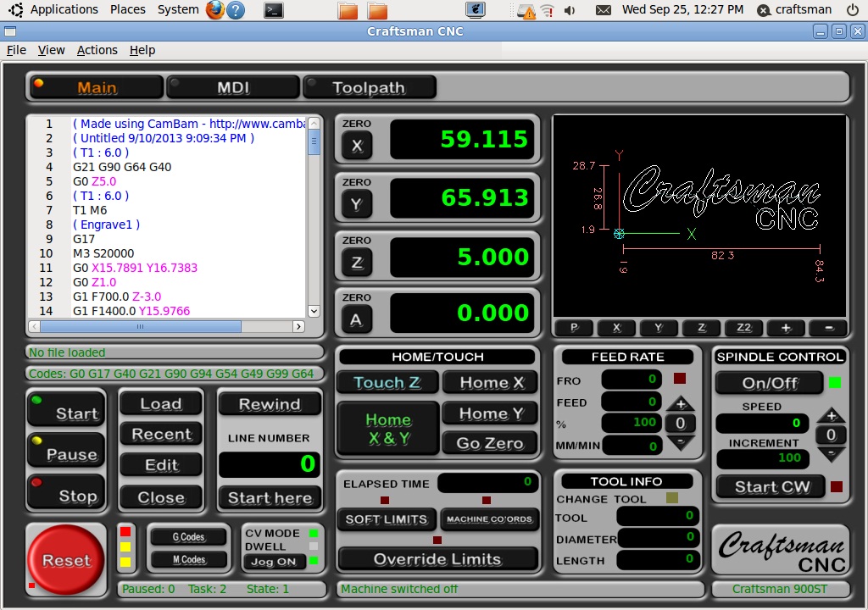The height and width of the screenshot is (610, 868).
Task: Click the Touch Z button
Action: point(387,382)
